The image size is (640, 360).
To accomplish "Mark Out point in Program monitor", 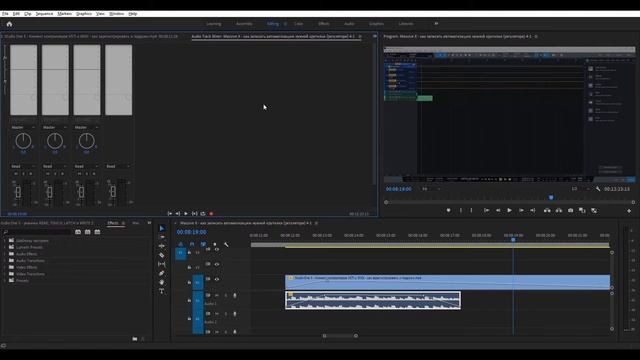I will (x=471, y=210).
